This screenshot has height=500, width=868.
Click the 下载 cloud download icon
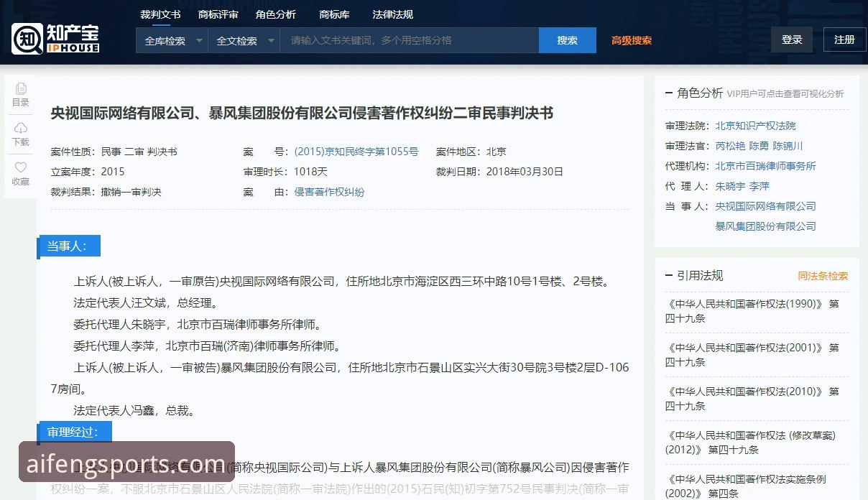21,134
